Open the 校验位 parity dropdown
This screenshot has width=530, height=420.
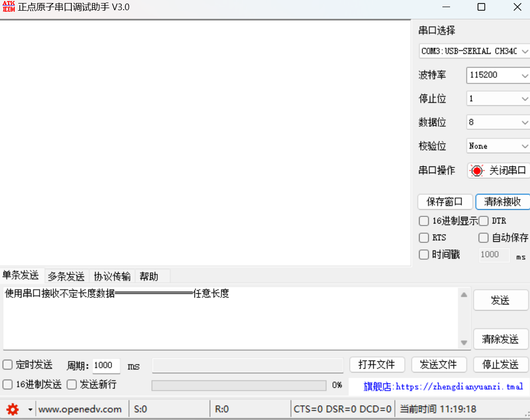pyautogui.click(x=498, y=146)
